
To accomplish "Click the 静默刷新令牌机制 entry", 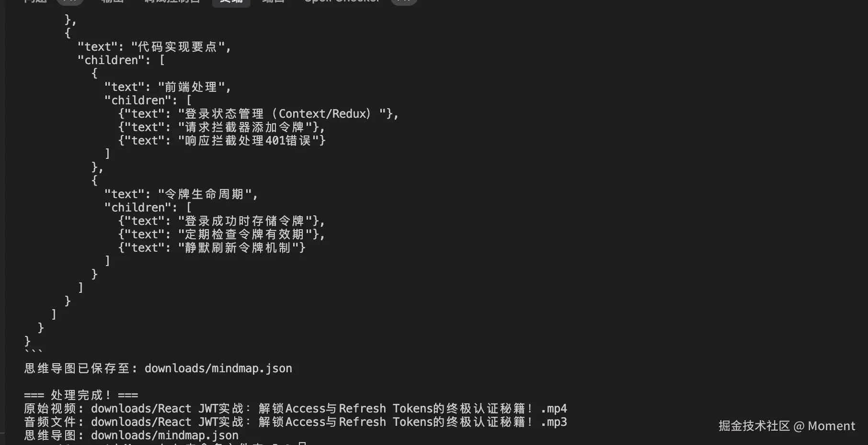I will tap(238, 248).
